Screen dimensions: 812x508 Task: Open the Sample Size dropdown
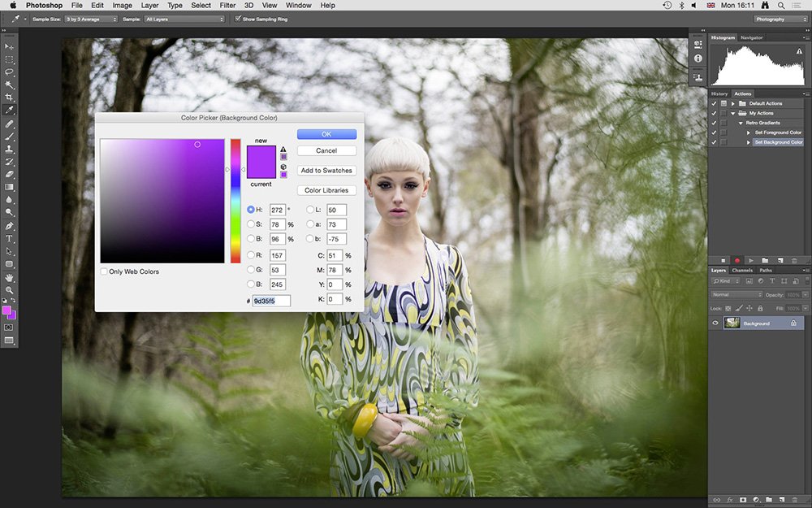pyautogui.click(x=91, y=19)
